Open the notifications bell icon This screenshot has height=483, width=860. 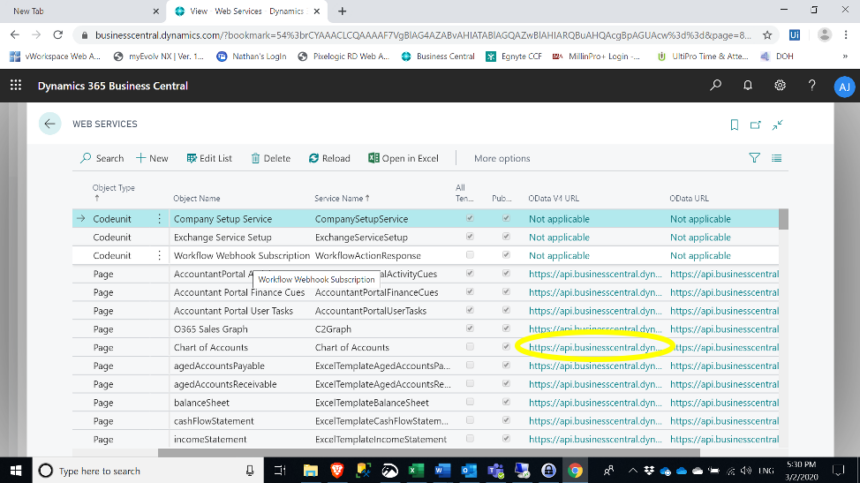point(748,86)
